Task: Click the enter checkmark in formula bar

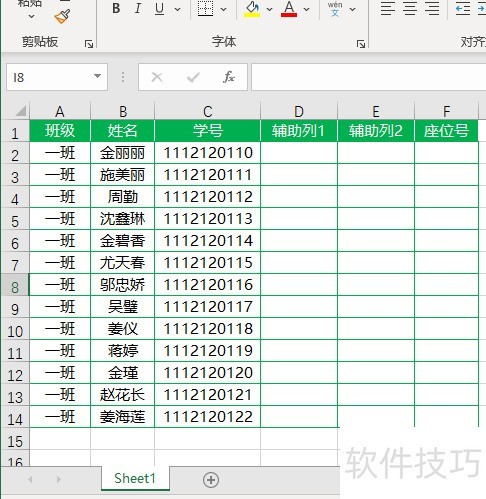Action: [193, 77]
